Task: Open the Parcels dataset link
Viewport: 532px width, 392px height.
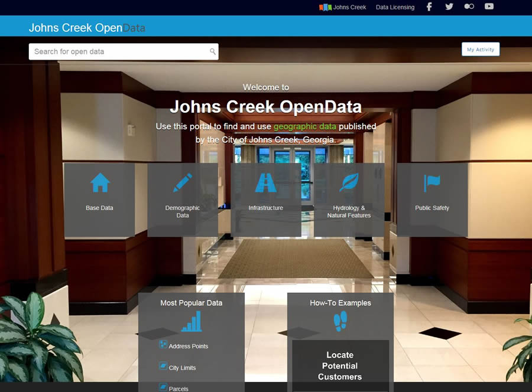Action: [177, 388]
